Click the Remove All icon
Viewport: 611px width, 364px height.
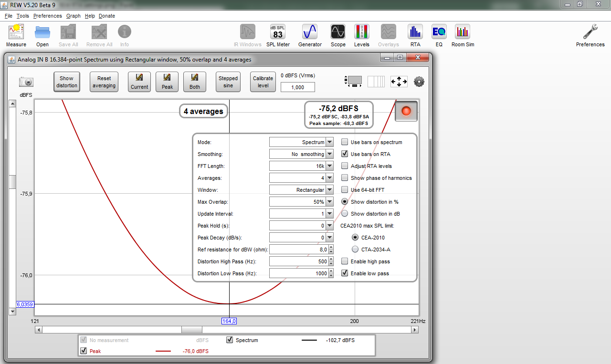coord(99,32)
